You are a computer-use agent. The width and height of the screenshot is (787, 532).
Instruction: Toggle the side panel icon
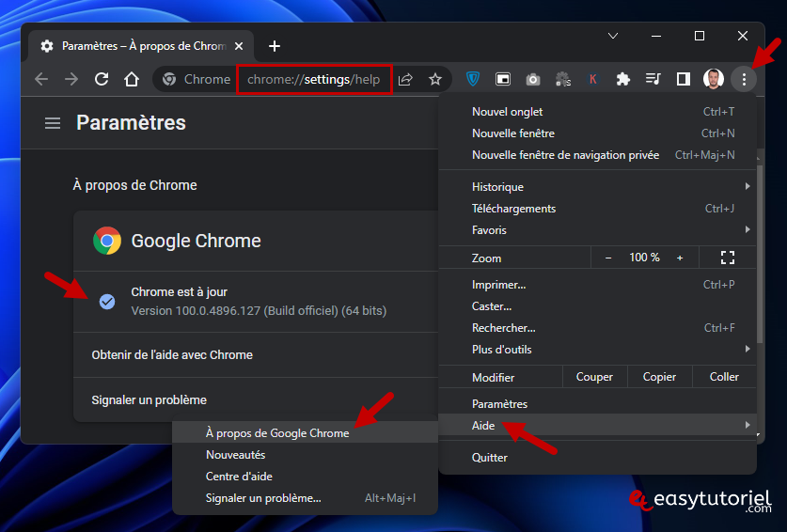click(x=684, y=79)
